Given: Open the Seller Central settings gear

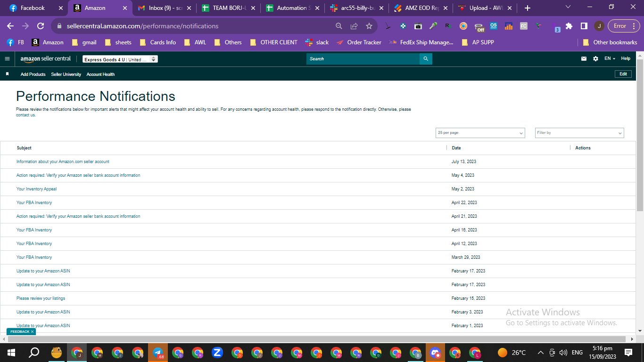Looking at the screenshot, I should tap(595, 59).
